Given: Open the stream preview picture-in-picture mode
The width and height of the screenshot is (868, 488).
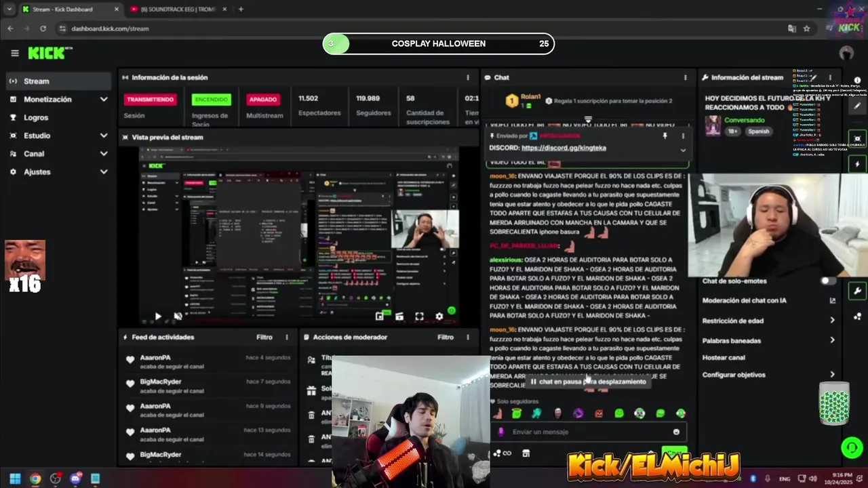Looking at the screenshot, I should tap(379, 317).
